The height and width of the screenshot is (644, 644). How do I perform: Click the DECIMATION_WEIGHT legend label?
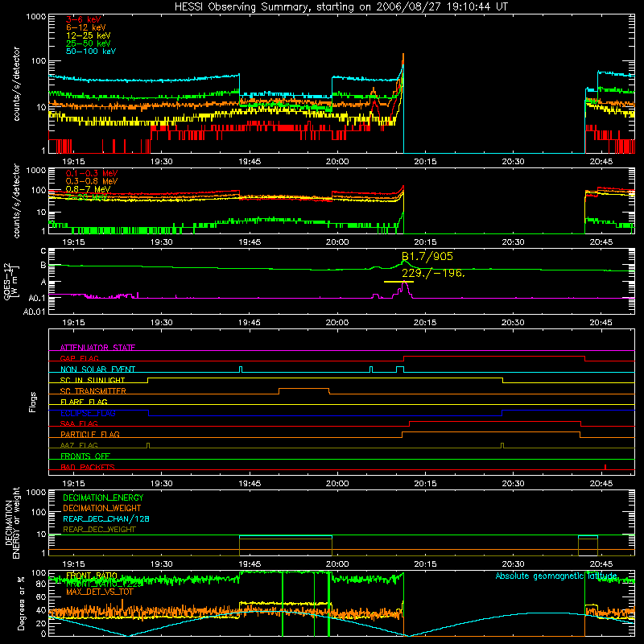102,508
